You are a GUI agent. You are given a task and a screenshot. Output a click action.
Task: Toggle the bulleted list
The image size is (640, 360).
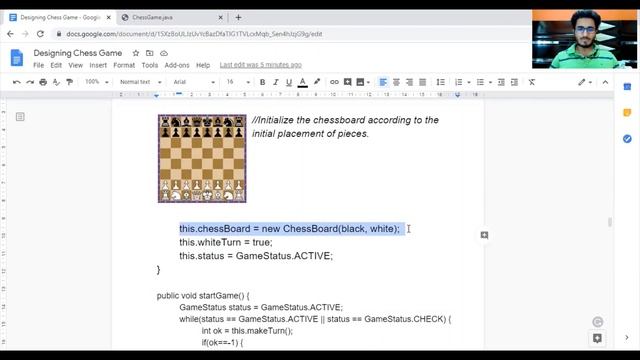point(480,82)
